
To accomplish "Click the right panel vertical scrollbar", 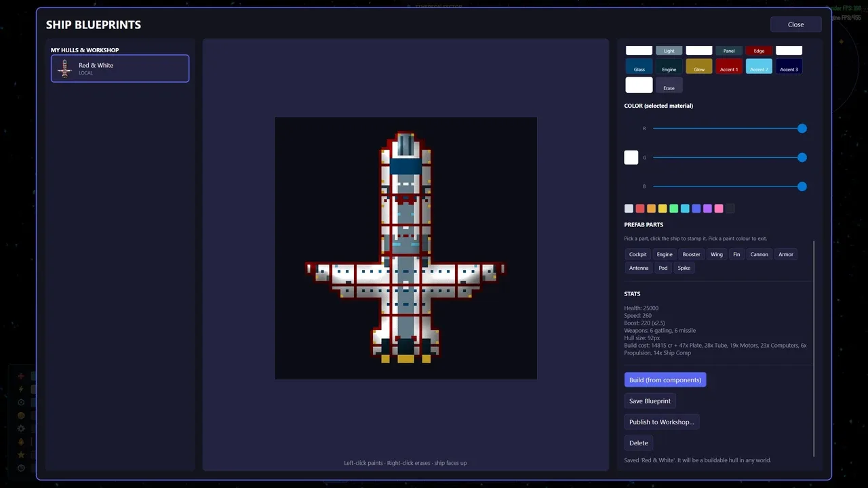I will coord(814,348).
